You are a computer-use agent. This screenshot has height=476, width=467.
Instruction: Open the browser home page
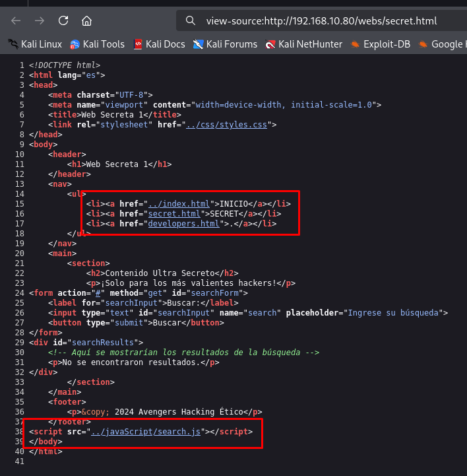(x=86, y=21)
